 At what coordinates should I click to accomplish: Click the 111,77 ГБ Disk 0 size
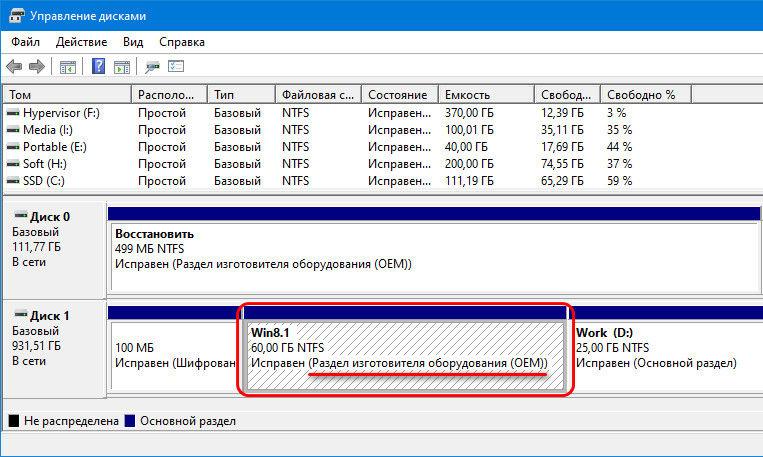point(36,247)
